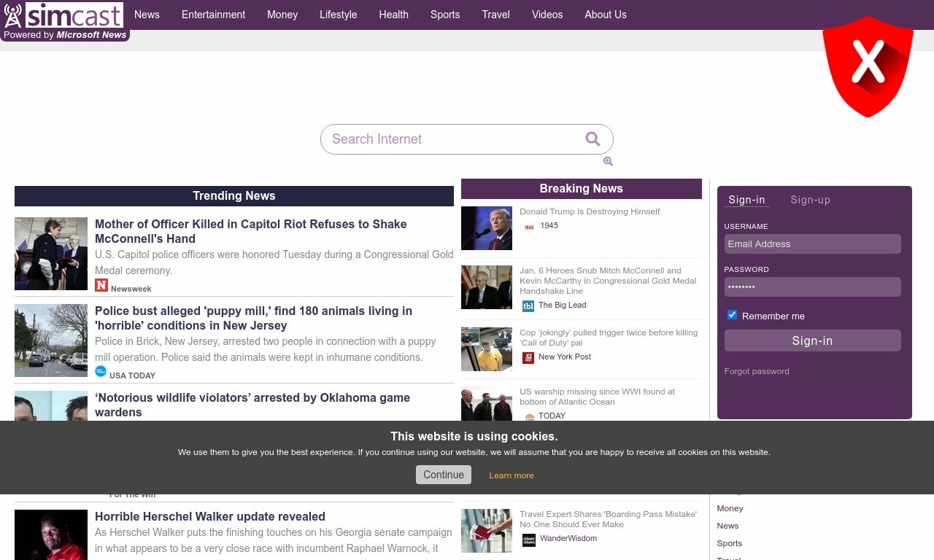The height and width of the screenshot is (560, 934).
Task: Open the Cop 'jokingly' pulled trigger story
Action: [609, 338]
